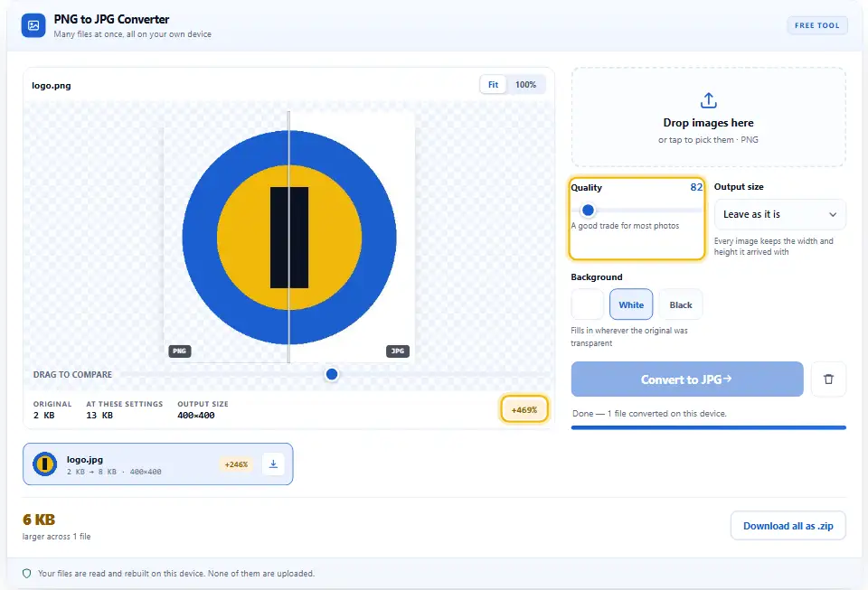868x590 pixels.
Task: Click the +469% size change badge
Action: point(524,409)
